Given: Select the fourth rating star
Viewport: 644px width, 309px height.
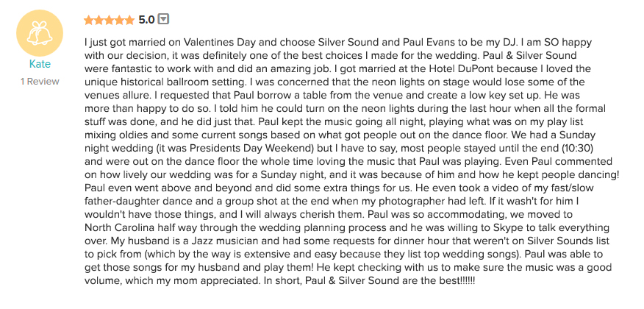Looking at the screenshot, I should coord(120,20).
